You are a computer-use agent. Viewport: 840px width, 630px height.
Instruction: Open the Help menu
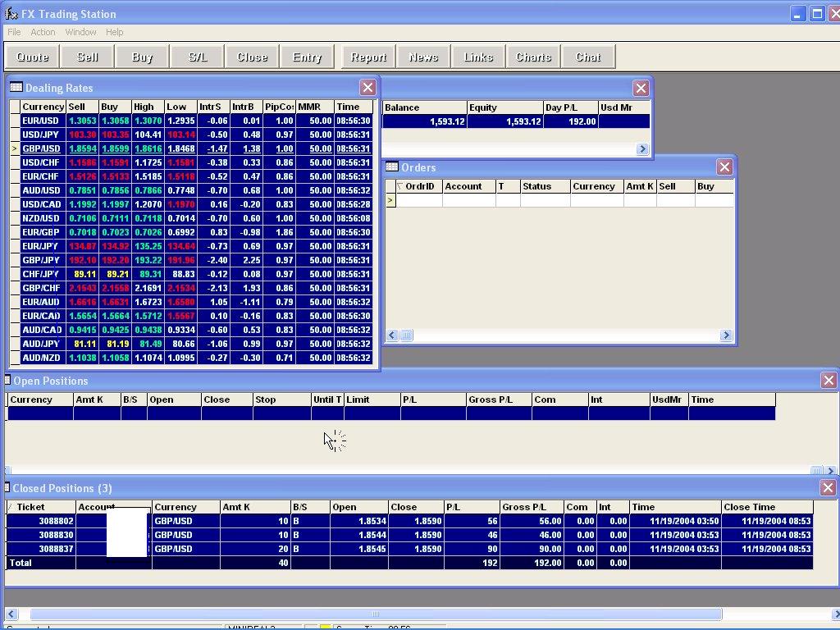[x=115, y=32]
